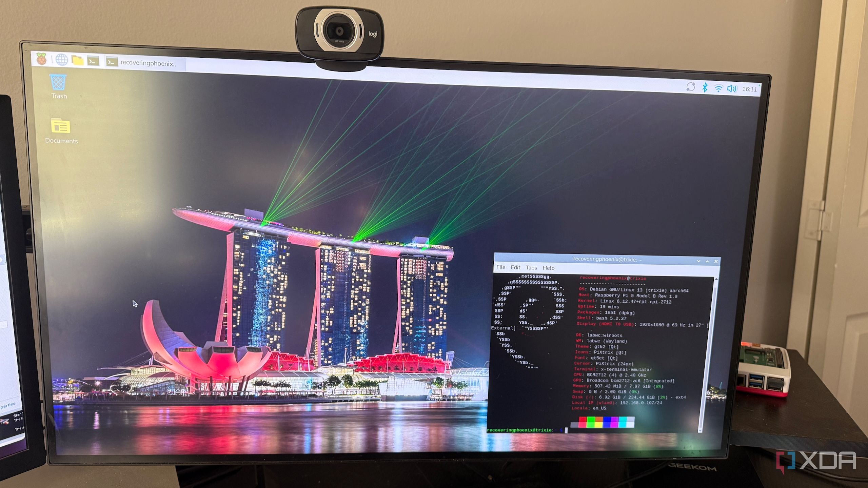Open the Bluetooth tray menu

(705, 88)
